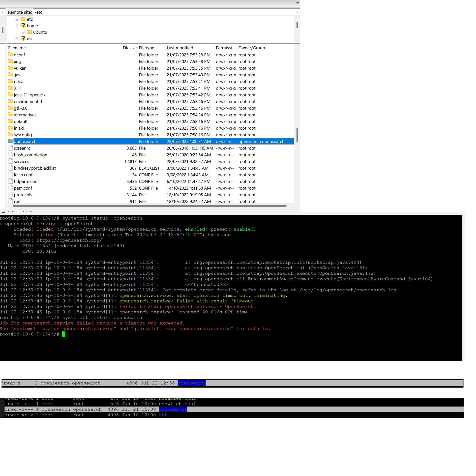Click highlighted opensearch in Jul 22 listing
This screenshot has width=476, height=476.
(x=192, y=383)
